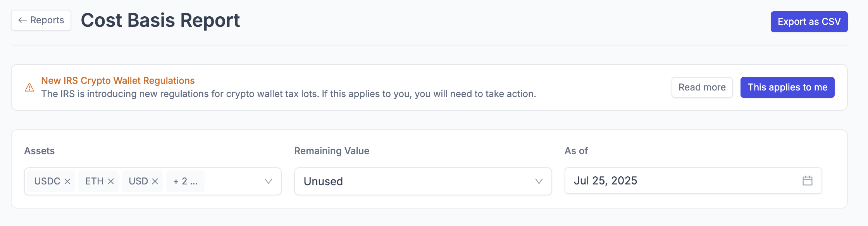Click the USDC asset tag label
Image resolution: width=868 pixels, height=226 pixels.
point(47,181)
